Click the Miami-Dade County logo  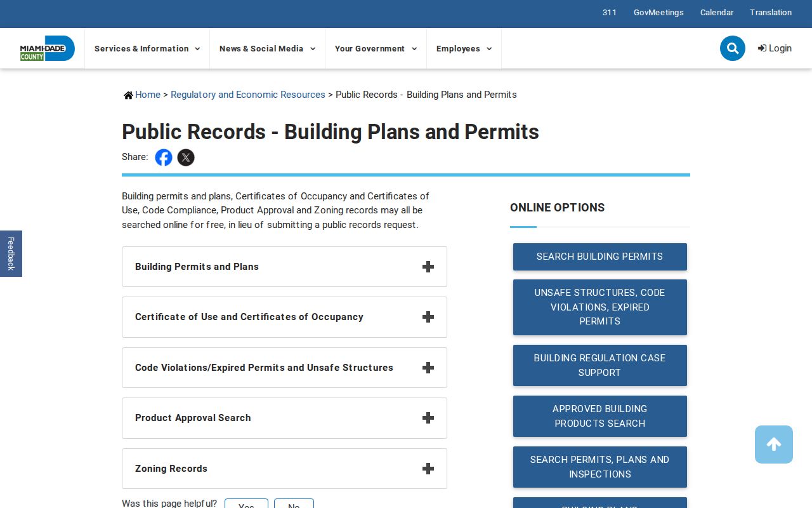point(48,48)
